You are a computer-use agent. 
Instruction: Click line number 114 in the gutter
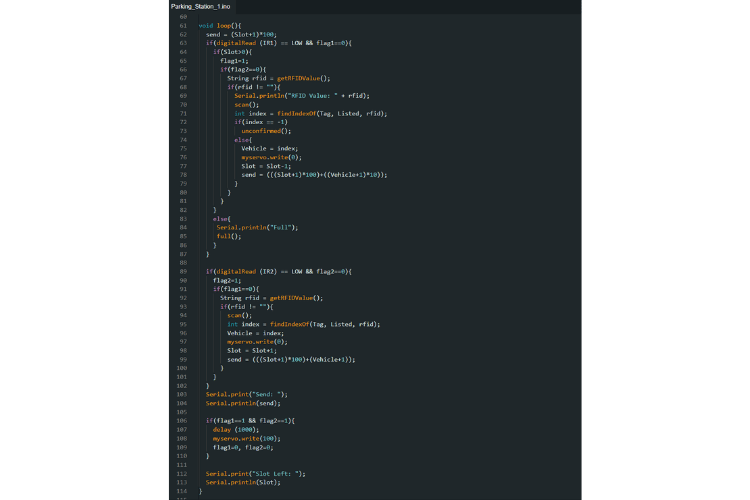(182, 491)
